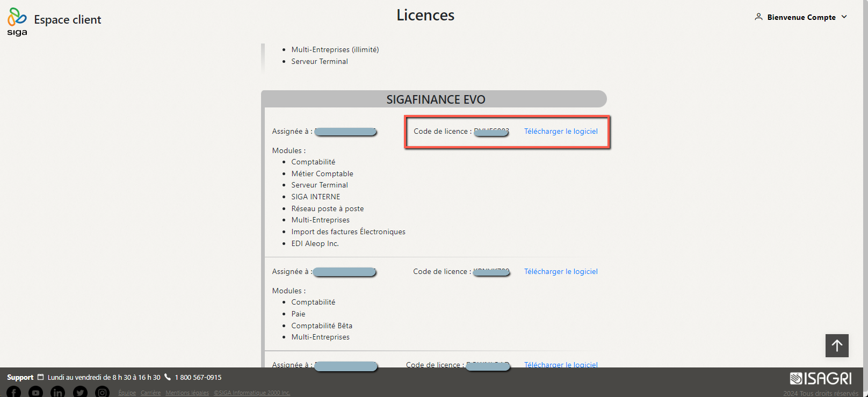
Task: Select the Réseau poste à poste module
Action: [328, 208]
